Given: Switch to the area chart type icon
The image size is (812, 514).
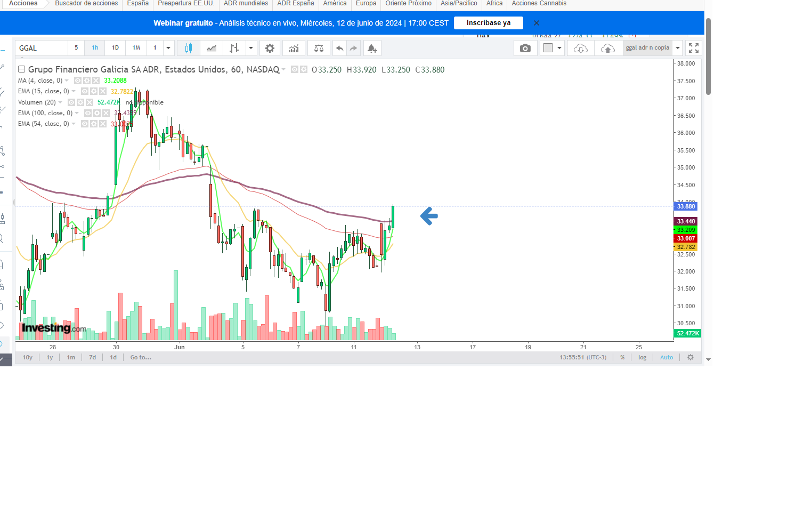Looking at the screenshot, I should tap(212, 48).
